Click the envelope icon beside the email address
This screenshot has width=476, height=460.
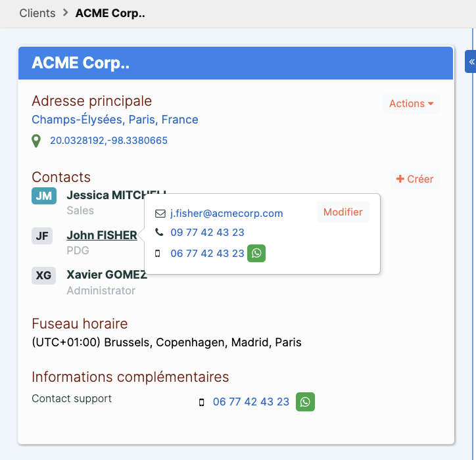pyautogui.click(x=160, y=214)
